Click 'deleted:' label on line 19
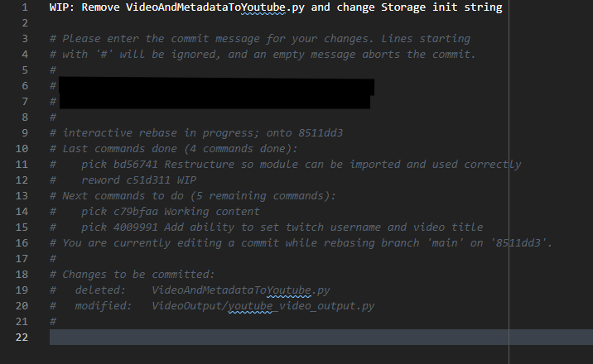The height and width of the screenshot is (364, 593). pyautogui.click(x=100, y=290)
